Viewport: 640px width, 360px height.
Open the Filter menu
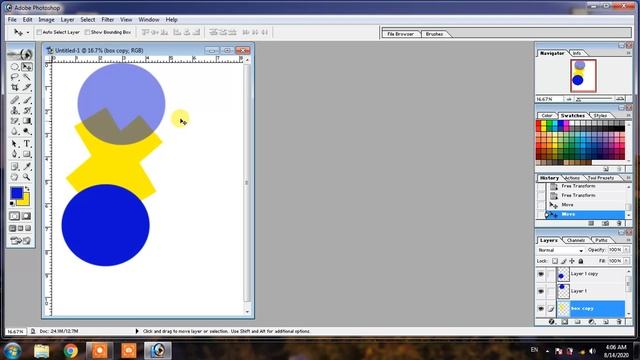[108, 20]
